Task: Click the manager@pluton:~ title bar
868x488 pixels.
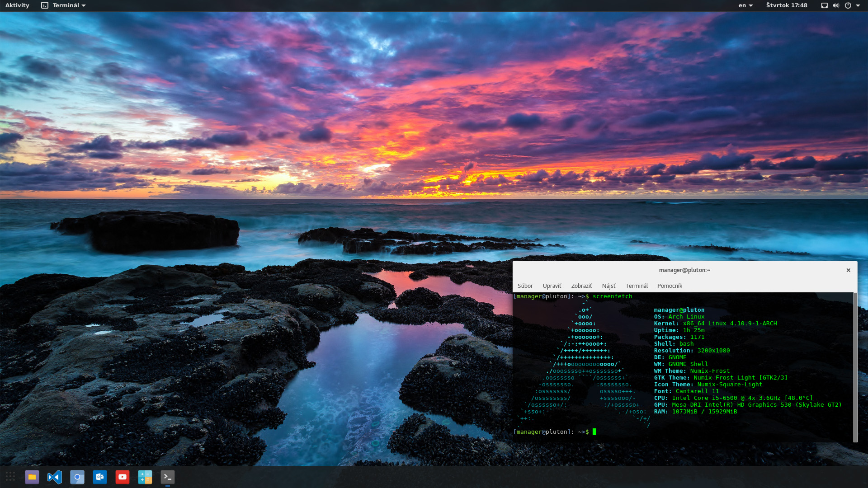Action: [x=684, y=270]
